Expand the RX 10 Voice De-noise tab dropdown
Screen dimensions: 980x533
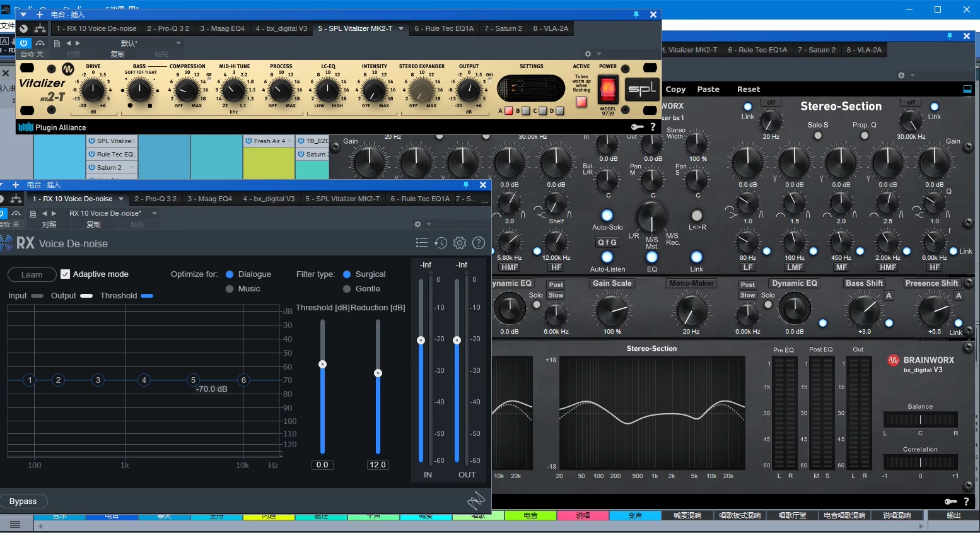pos(121,199)
